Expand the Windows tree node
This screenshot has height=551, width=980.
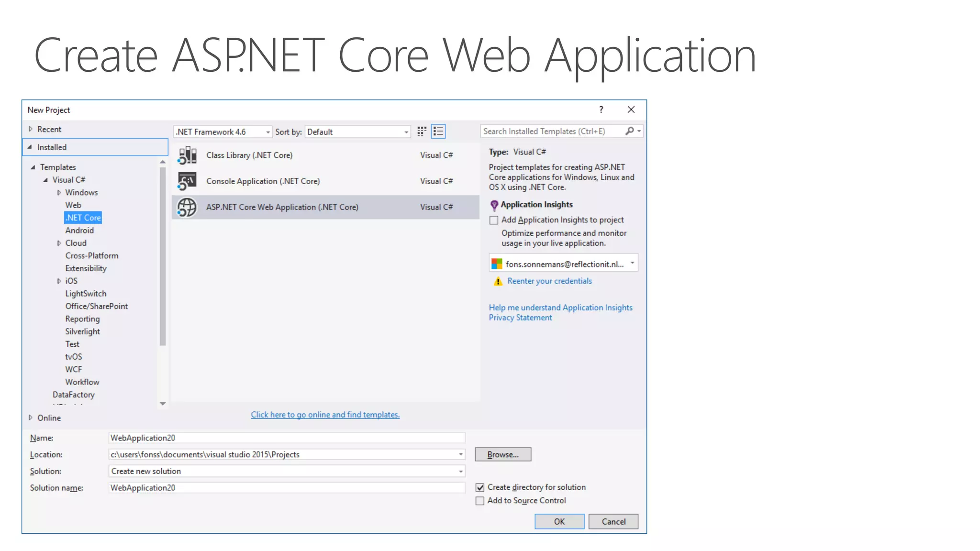59,193
